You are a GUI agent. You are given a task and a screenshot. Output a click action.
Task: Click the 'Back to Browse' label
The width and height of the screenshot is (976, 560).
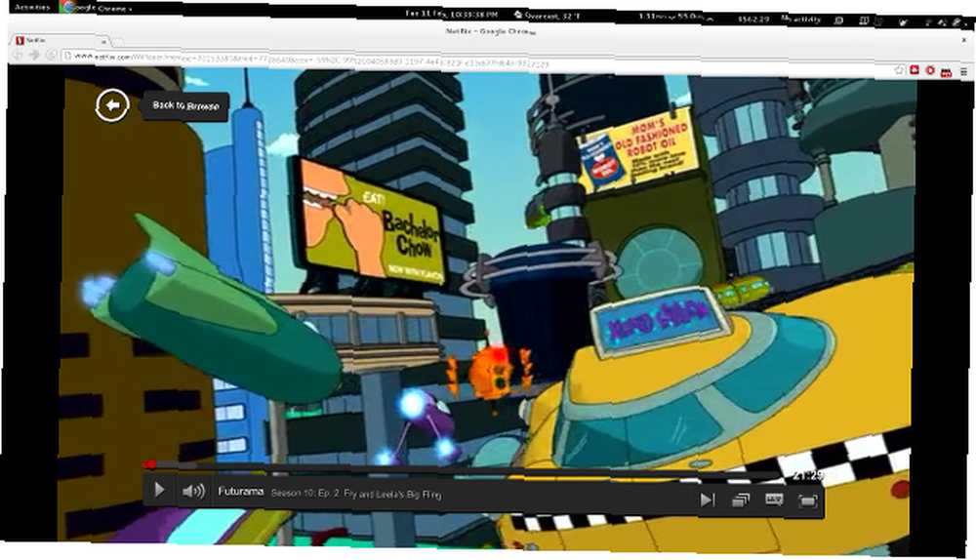point(186,105)
